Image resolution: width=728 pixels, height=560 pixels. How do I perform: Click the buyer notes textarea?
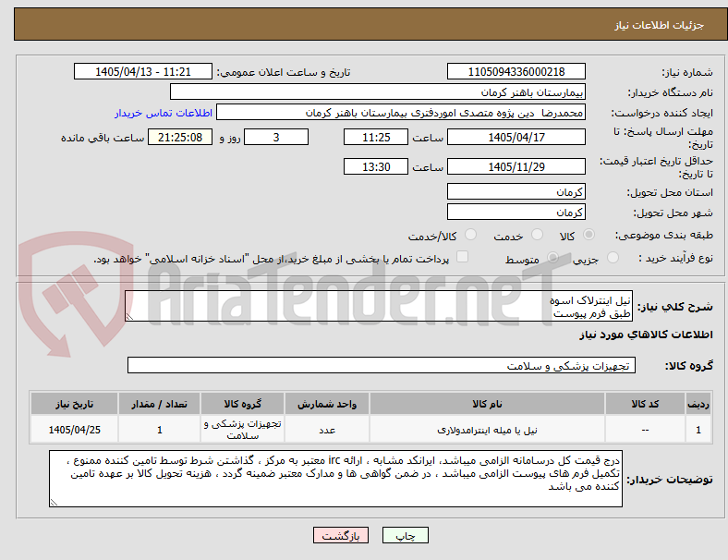click(x=335, y=479)
